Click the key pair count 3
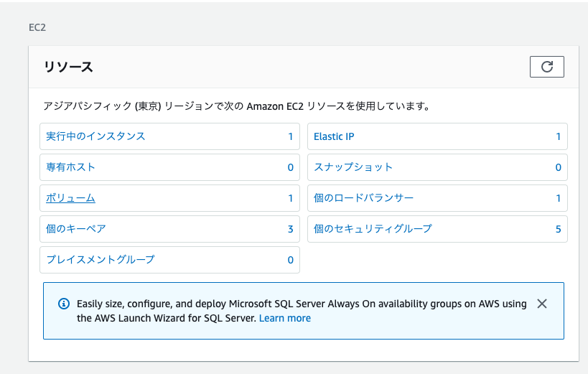 [291, 229]
